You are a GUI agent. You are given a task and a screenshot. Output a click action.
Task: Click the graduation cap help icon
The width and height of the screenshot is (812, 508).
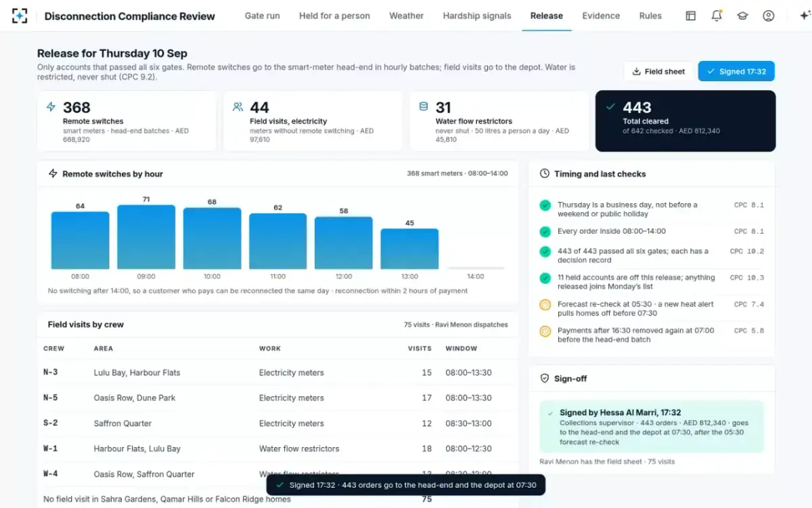click(x=742, y=16)
